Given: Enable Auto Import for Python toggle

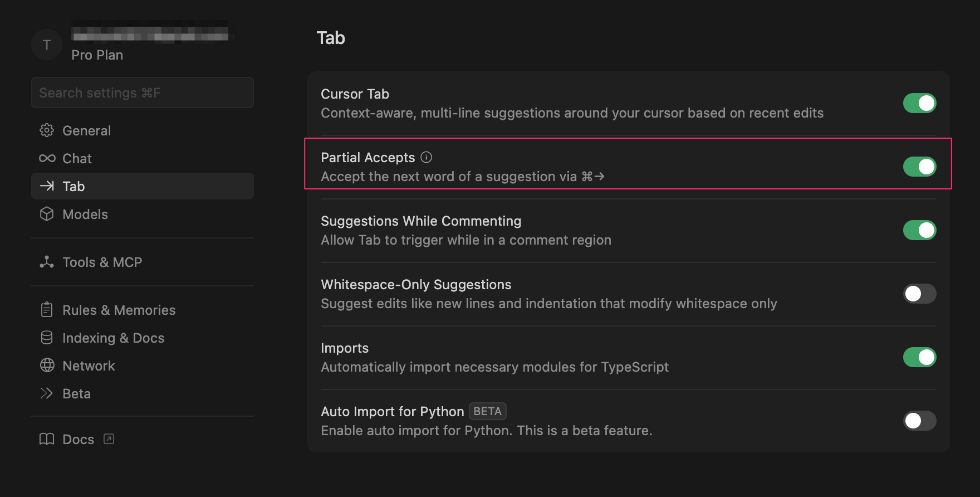Looking at the screenshot, I should click(919, 421).
